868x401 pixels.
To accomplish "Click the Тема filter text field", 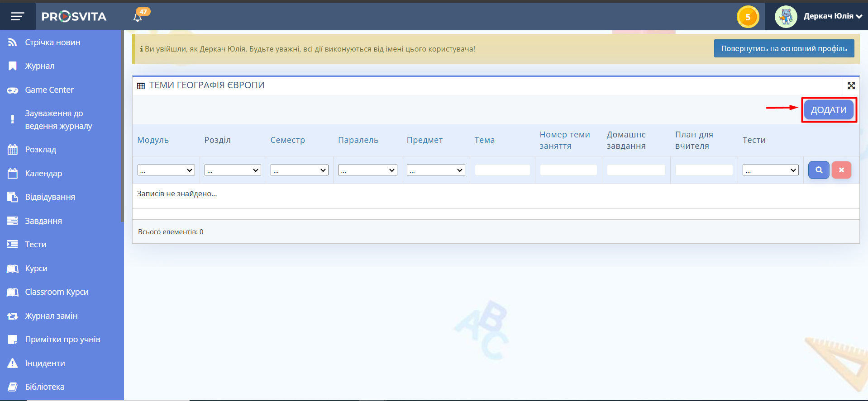I will 502,170.
